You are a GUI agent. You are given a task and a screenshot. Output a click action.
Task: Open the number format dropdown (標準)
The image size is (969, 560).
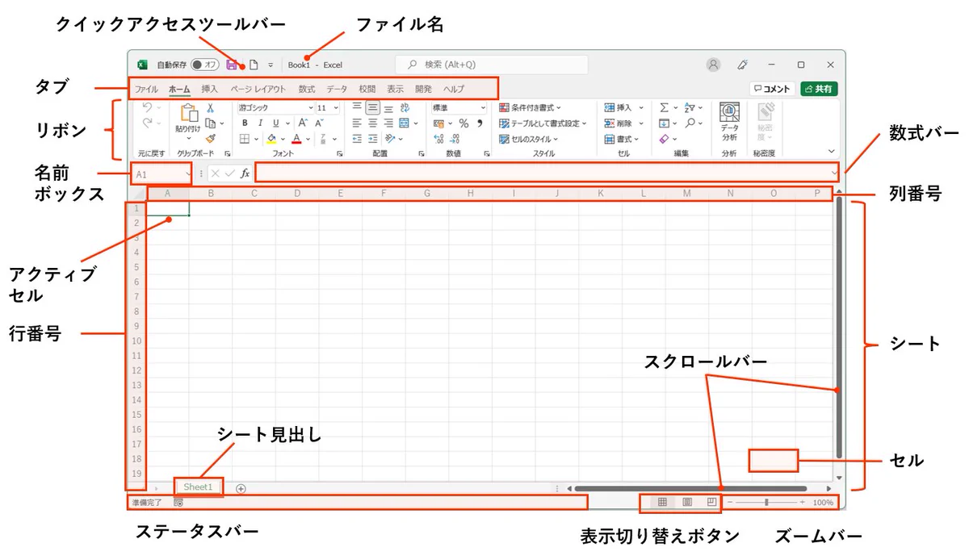pos(483,107)
